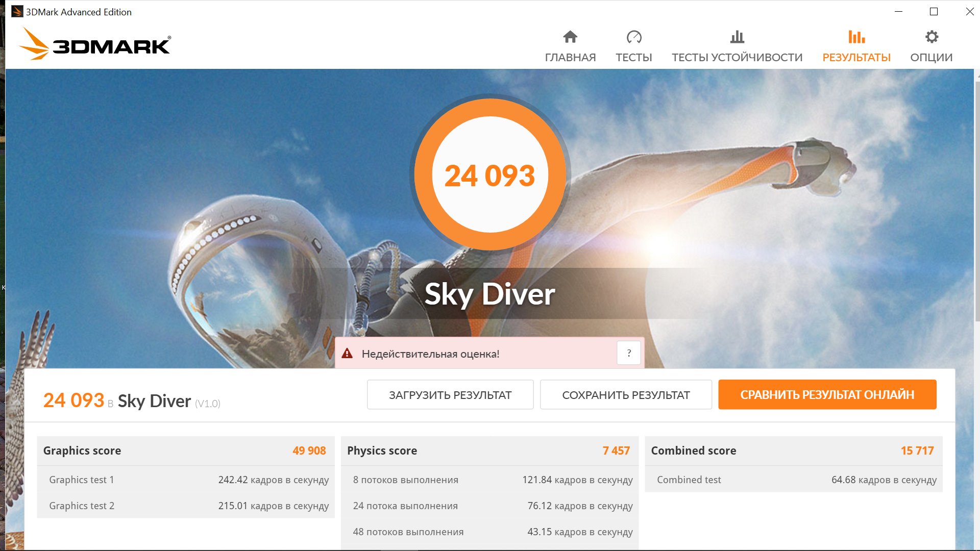Click the warning triangle icon

click(x=347, y=353)
